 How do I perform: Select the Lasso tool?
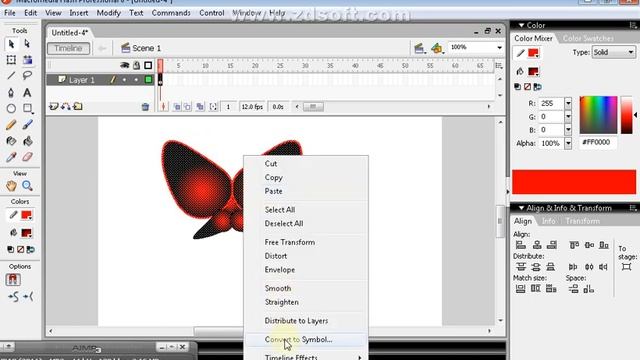(27, 76)
